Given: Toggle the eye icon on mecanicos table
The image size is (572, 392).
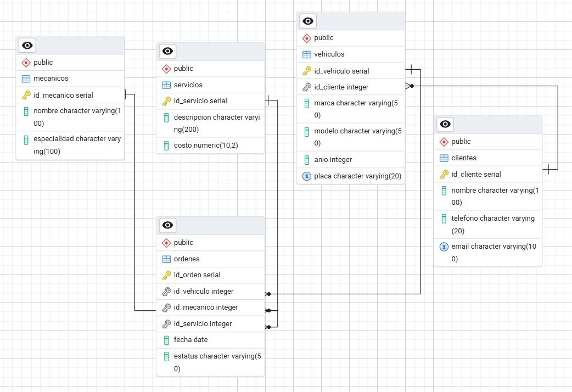Looking at the screenshot, I should click(x=27, y=46).
